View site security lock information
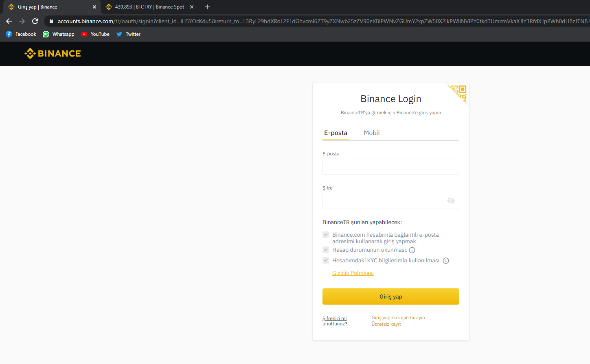Image resolution: width=590 pixels, height=364 pixels. click(51, 21)
